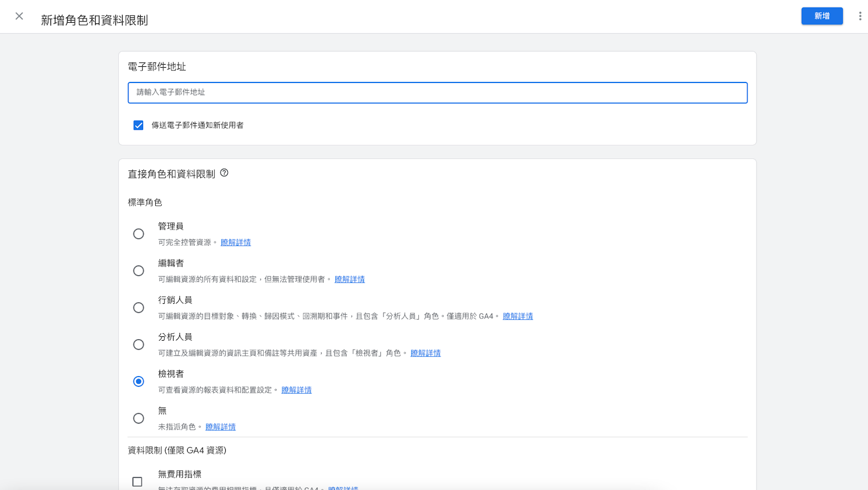Click the 無費用指標 label text
868x490 pixels.
tap(180, 474)
